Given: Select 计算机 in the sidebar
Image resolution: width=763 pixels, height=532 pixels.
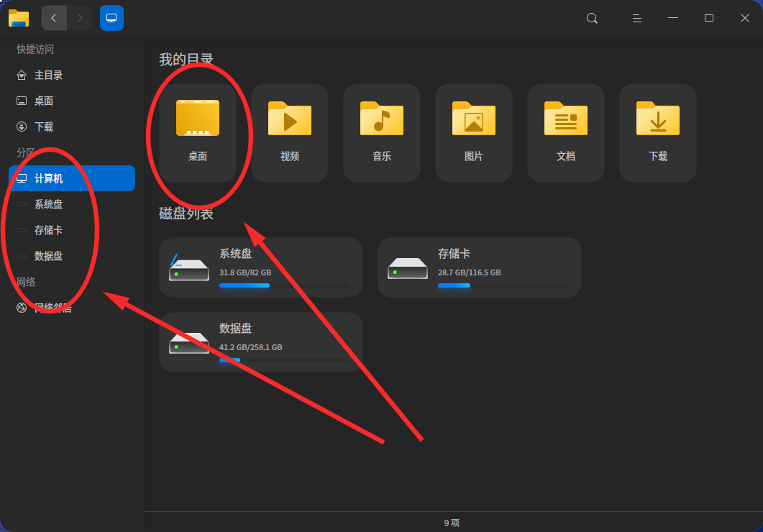Looking at the screenshot, I should (x=71, y=178).
